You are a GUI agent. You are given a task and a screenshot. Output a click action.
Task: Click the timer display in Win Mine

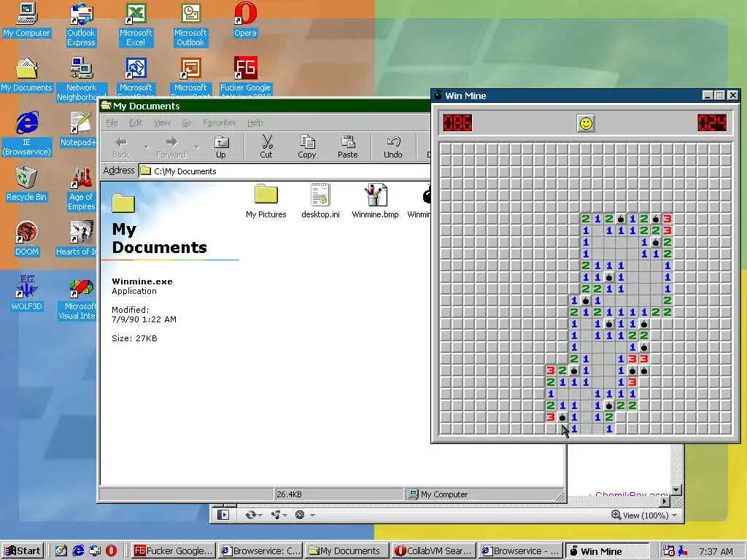pyautogui.click(x=712, y=122)
